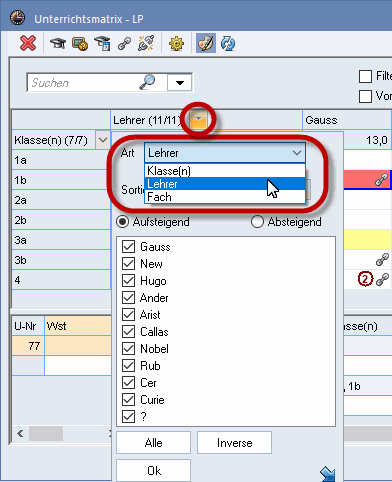
Task: Expand the Klasse(n) (7/7) dropdown
Action: point(103,140)
